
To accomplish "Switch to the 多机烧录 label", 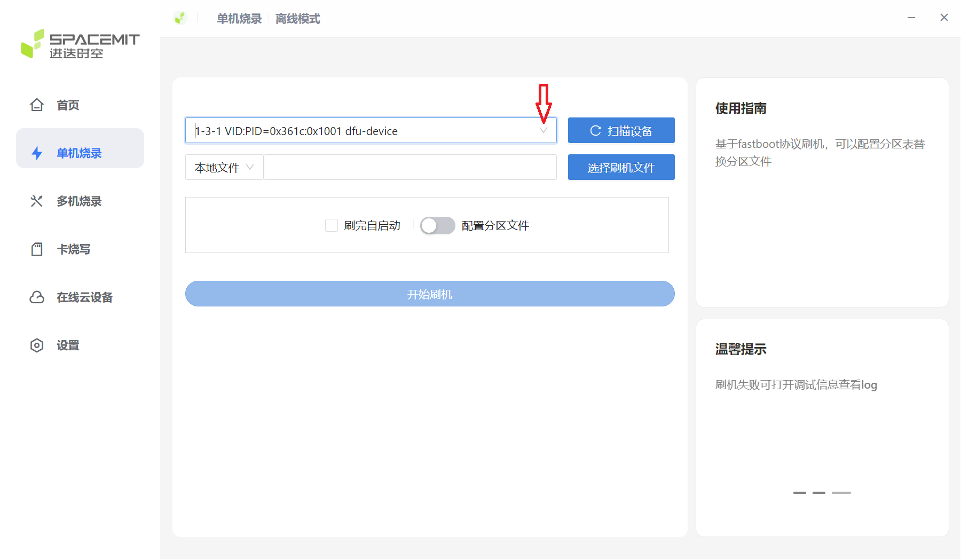I will click(79, 201).
